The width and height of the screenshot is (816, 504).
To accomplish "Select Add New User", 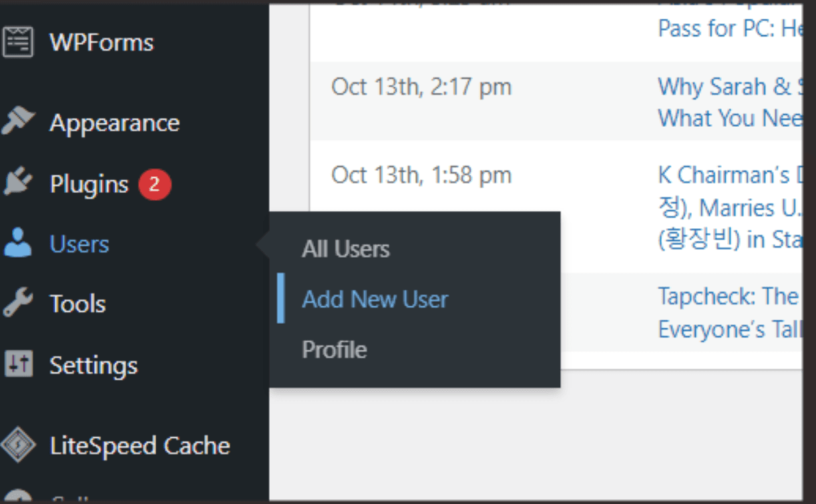I will click(x=375, y=299).
